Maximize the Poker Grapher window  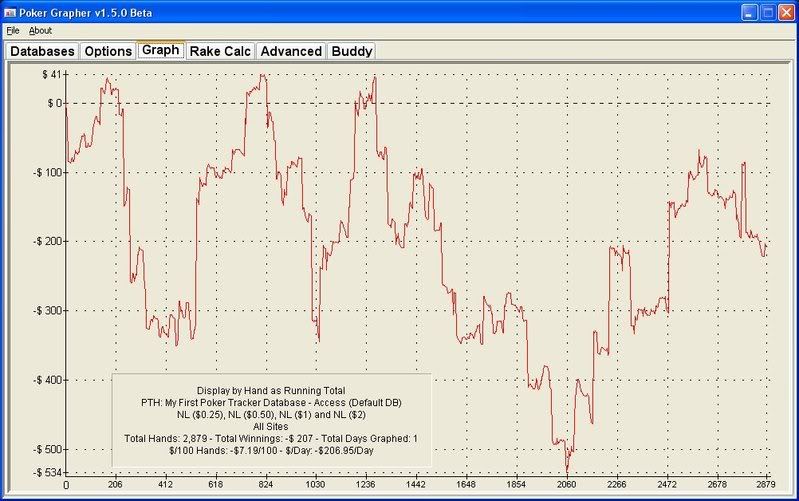click(x=767, y=12)
